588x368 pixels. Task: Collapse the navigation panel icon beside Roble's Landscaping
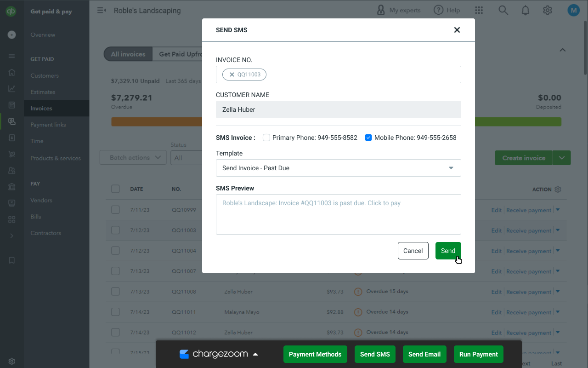click(x=102, y=10)
